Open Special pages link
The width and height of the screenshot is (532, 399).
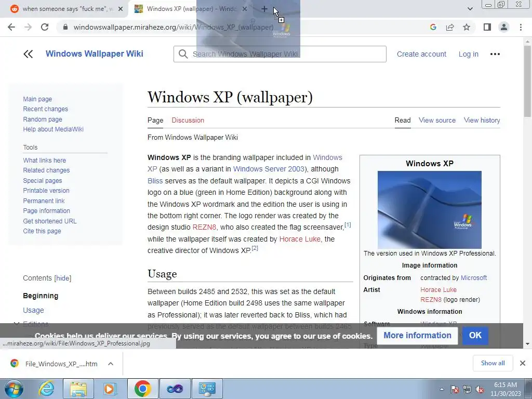tap(43, 181)
